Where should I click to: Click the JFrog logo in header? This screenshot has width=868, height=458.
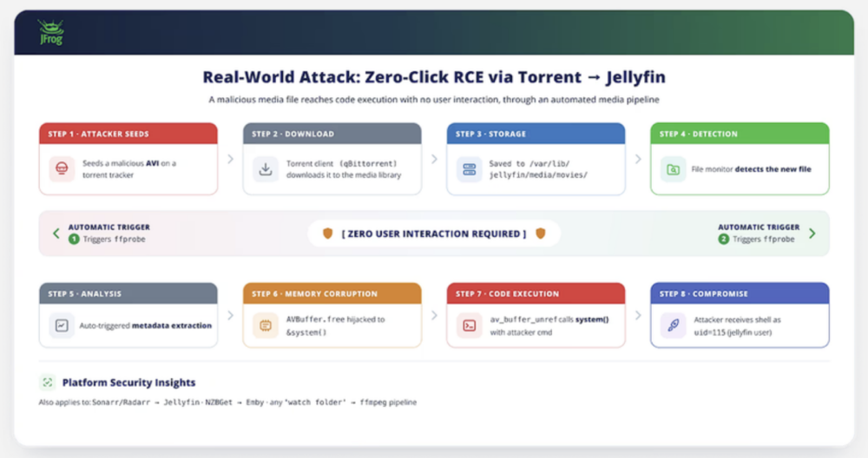tap(51, 32)
